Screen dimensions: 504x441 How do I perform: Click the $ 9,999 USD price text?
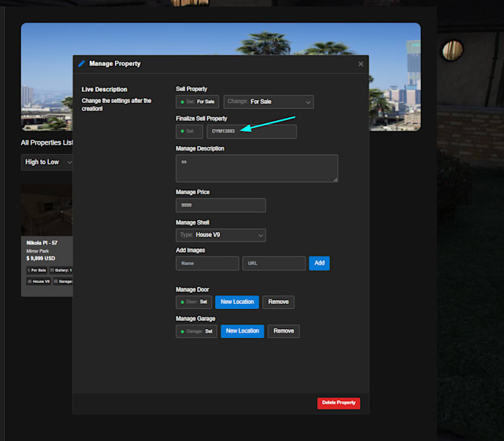[41, 259]
